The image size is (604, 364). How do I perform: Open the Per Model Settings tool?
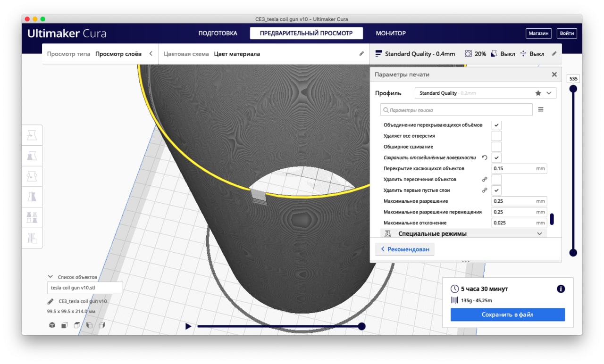point(32,217)
